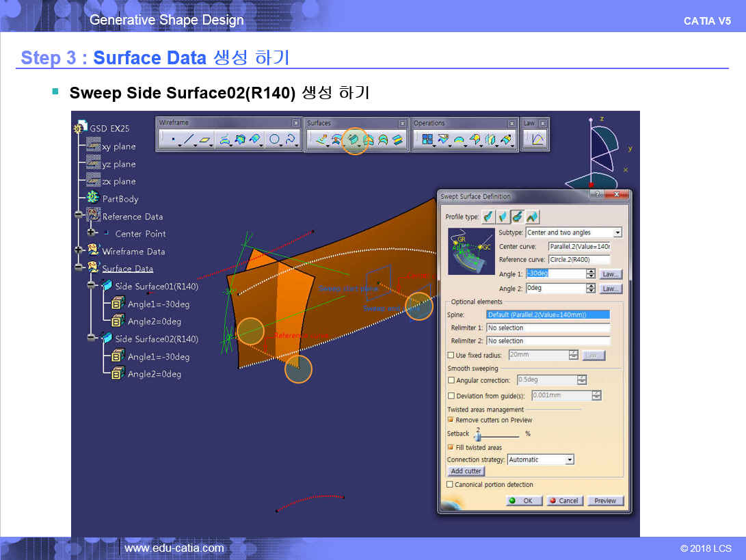Select Side Surface01(R140) in the tree
746x560 pixels.
point(156,286)
